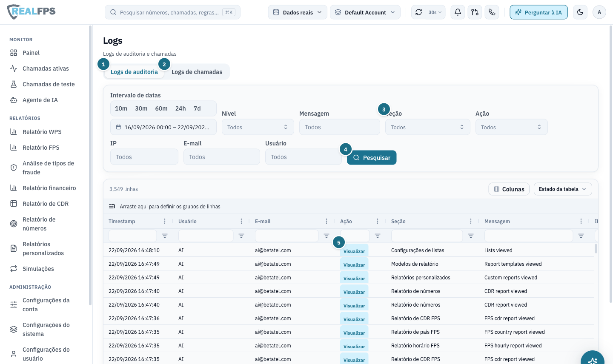Screen dimensions: 613x364
Task: Go to Chamadas ativas
Action: [x=47, y=68]
